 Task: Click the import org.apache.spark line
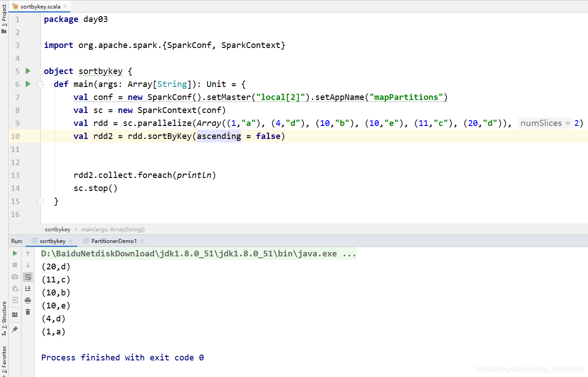tap(164, 45)
